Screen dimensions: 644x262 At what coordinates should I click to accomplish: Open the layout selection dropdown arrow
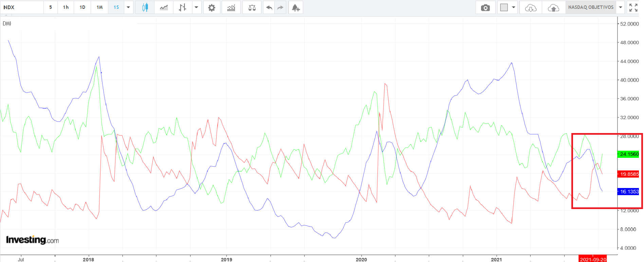coord(514,7)
